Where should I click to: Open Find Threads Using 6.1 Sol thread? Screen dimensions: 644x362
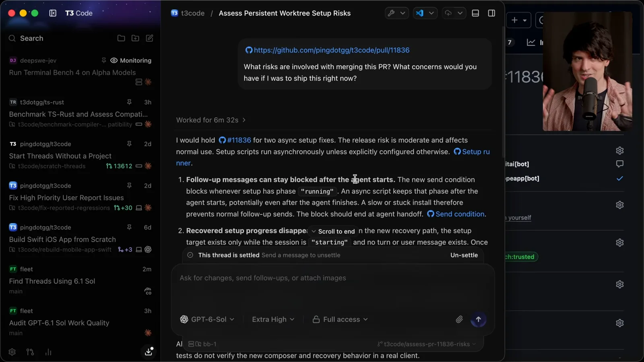(52, 281)
